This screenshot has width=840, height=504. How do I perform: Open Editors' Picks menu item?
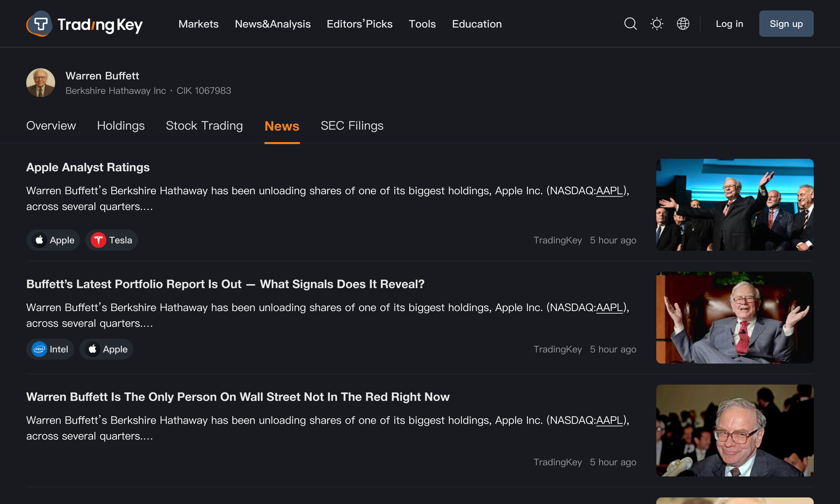360,24
